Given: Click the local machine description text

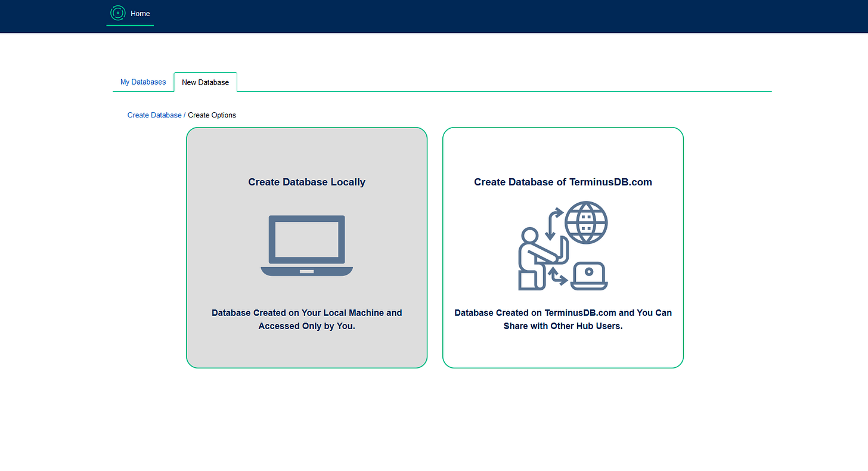Looking at the screenshot, I should (x=307, y=319).
